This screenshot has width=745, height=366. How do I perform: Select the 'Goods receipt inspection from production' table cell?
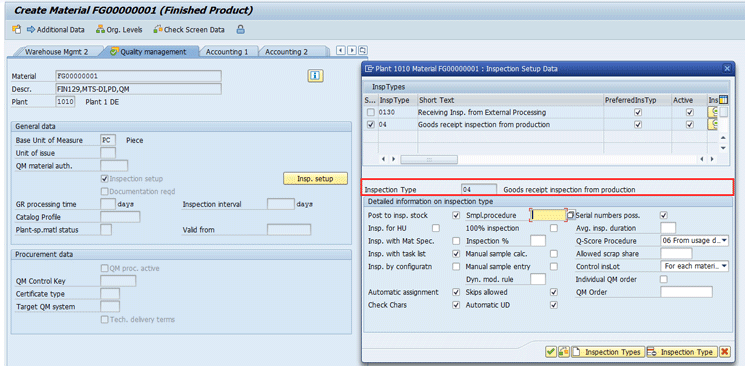tap(510, 125)
